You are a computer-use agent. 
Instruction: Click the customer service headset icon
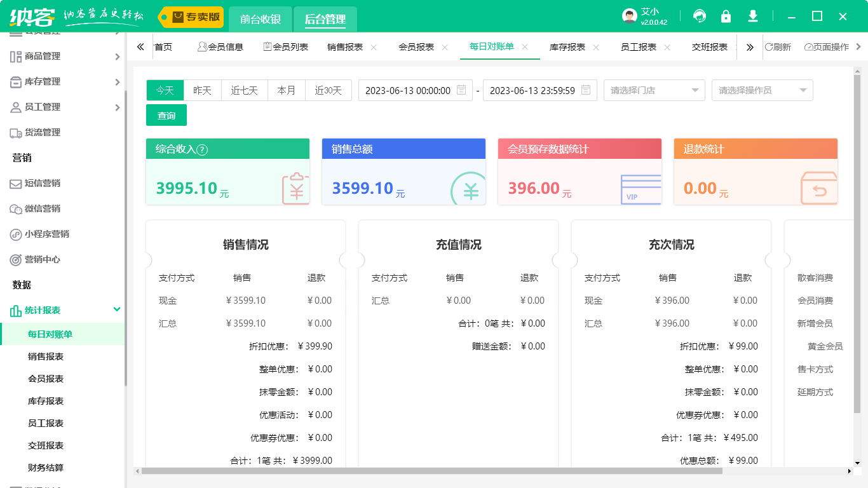(x=699, y=17)
